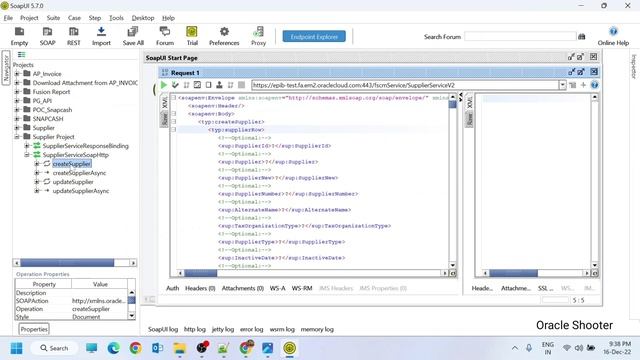Switch to the Auth tab

[172, 288]
